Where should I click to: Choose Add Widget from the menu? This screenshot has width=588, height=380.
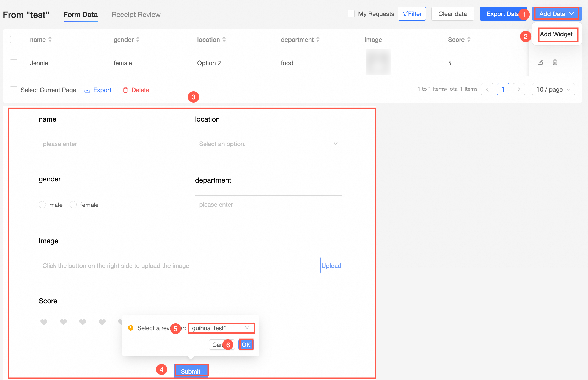tap(556, 34)
